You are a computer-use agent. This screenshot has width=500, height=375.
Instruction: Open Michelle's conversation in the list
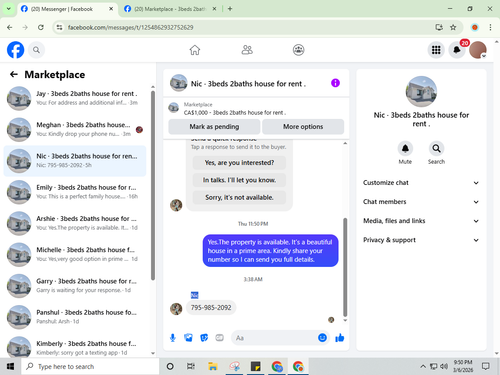[75, 254]
